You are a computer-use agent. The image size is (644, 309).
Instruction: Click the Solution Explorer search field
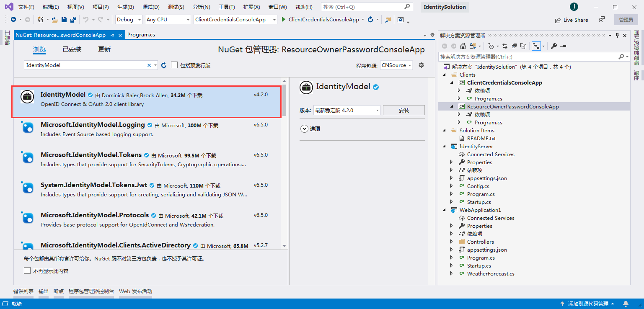[534, 57]
